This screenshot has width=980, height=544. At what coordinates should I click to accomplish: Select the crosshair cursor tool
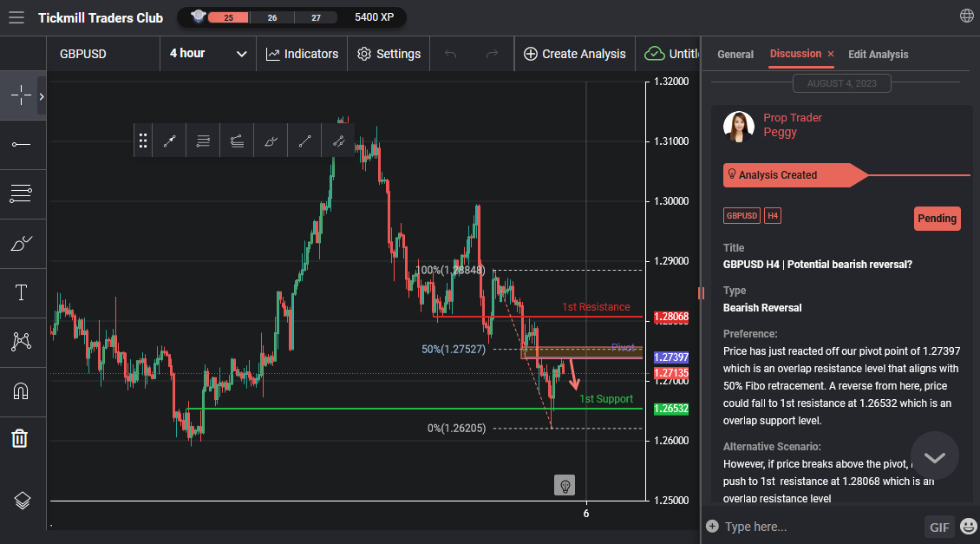tap(21, 95)
